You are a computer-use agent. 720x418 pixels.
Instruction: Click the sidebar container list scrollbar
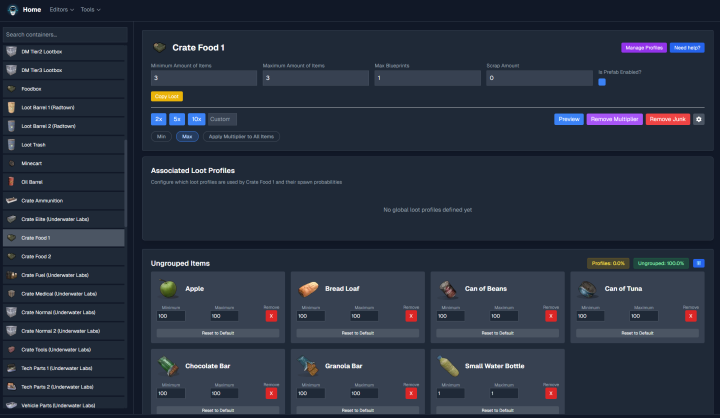click(x=126, y=184)
